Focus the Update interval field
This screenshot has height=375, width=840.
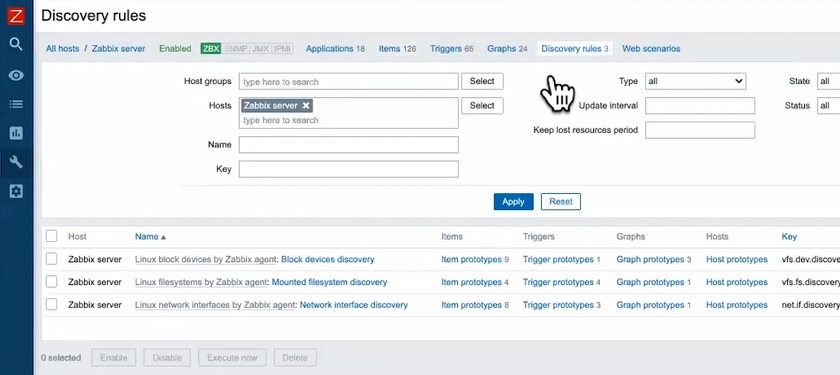pyautogui.click(x=700, y=106)
